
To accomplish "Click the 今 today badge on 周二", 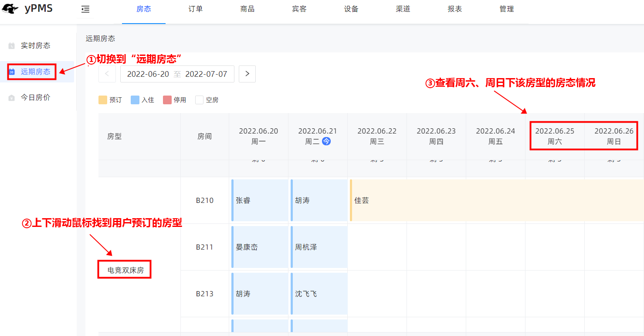I will [326, 141].
